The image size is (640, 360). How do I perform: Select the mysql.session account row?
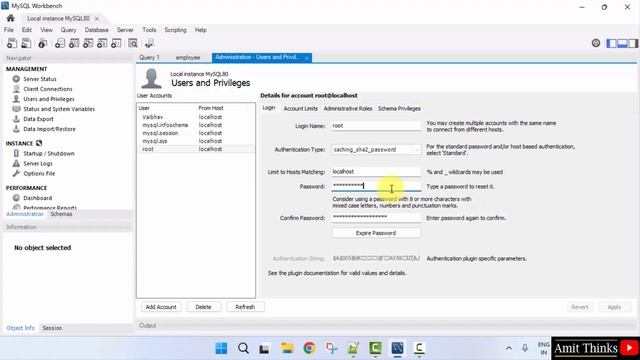[x=196, y=133]
